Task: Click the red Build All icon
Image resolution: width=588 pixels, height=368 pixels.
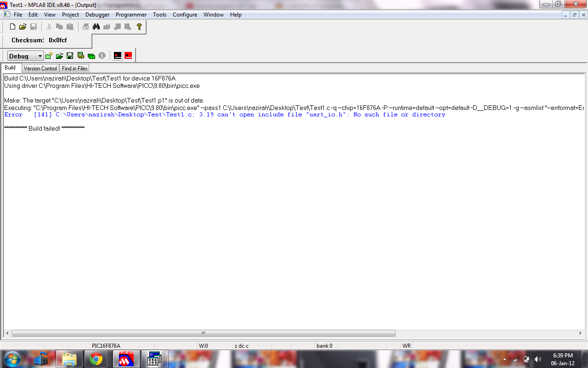Action: [x=128, y=56]
